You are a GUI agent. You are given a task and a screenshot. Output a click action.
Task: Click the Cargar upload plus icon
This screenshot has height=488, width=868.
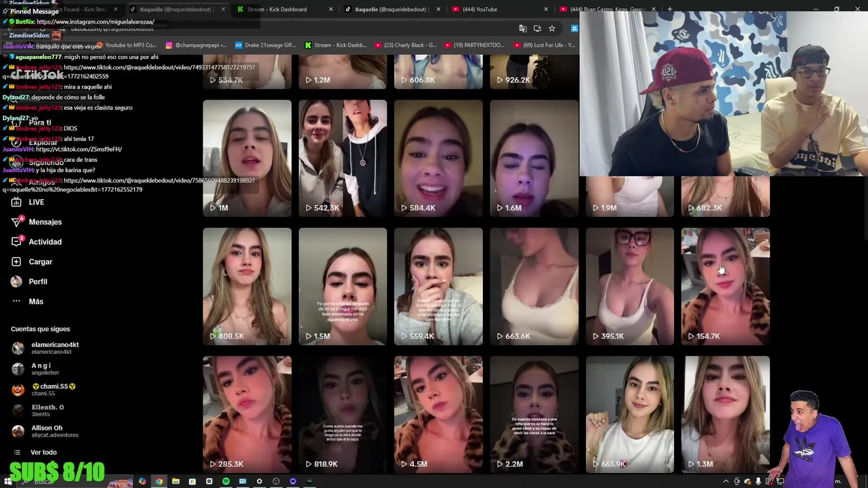click(x=16, y=262)
